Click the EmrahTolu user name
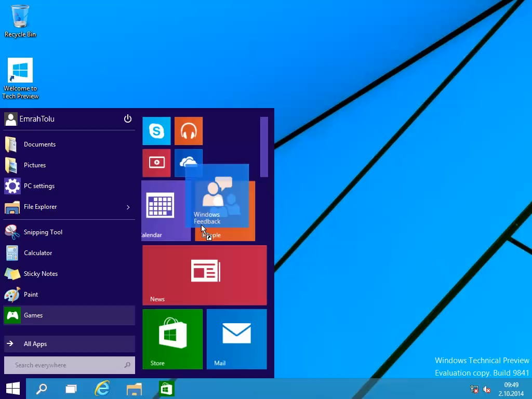 37,119
